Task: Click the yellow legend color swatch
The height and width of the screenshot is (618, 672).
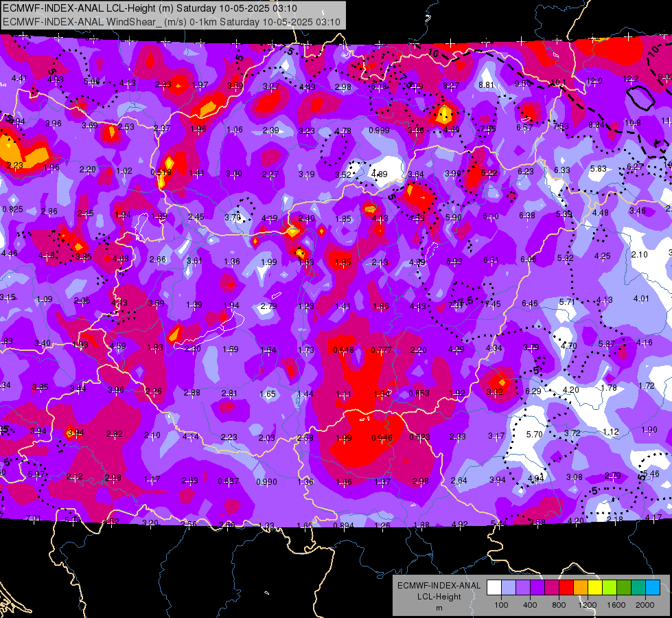Action: (595, 587)
